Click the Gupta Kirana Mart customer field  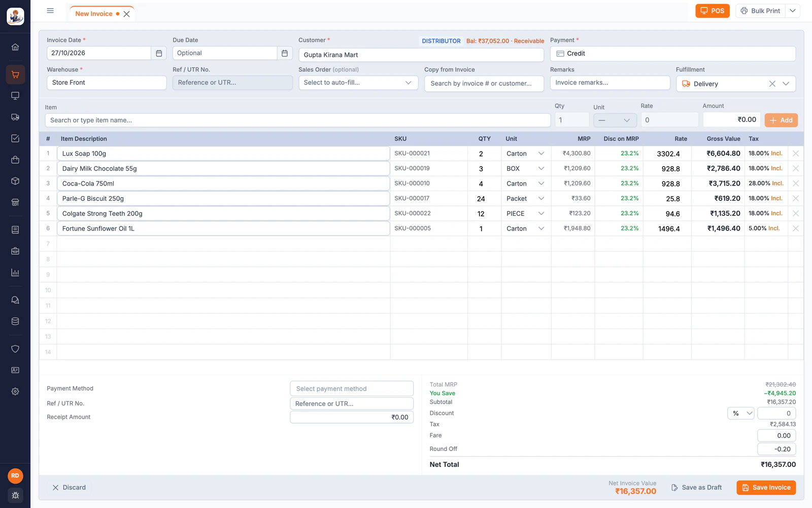click(x=421, y=55)
